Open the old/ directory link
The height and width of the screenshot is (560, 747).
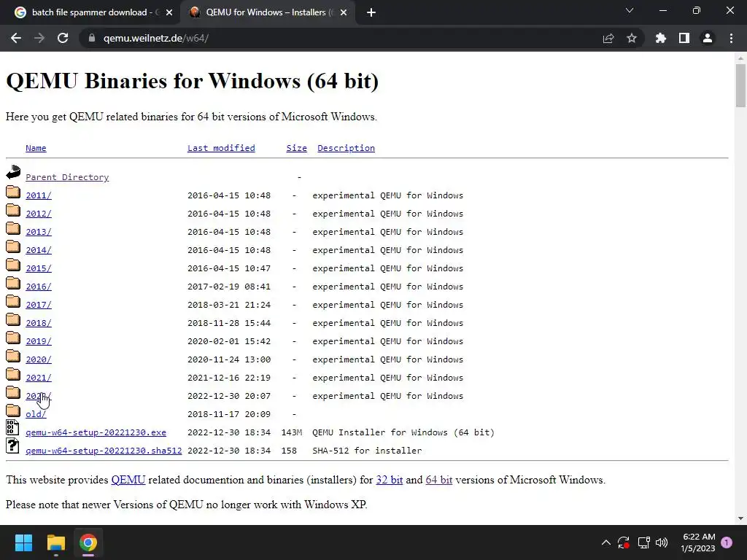pos(36,414)
